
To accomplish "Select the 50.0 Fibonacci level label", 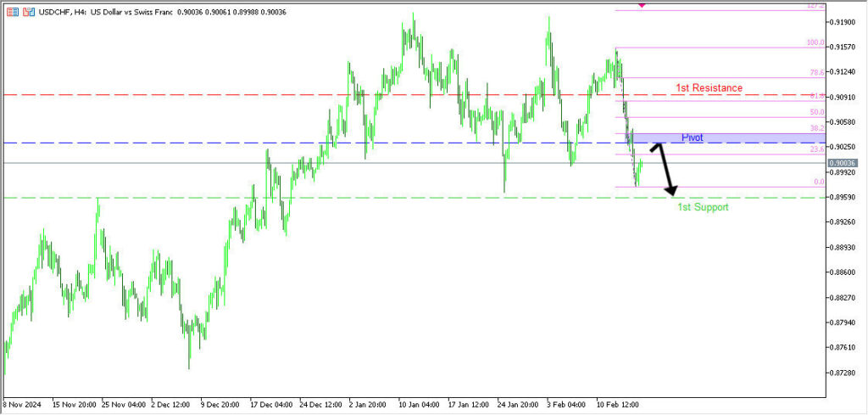I will click(x=817, y=112).
